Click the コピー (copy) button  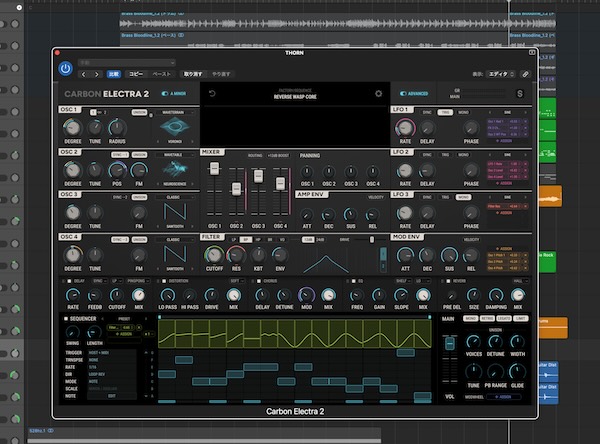click(135, 74)
